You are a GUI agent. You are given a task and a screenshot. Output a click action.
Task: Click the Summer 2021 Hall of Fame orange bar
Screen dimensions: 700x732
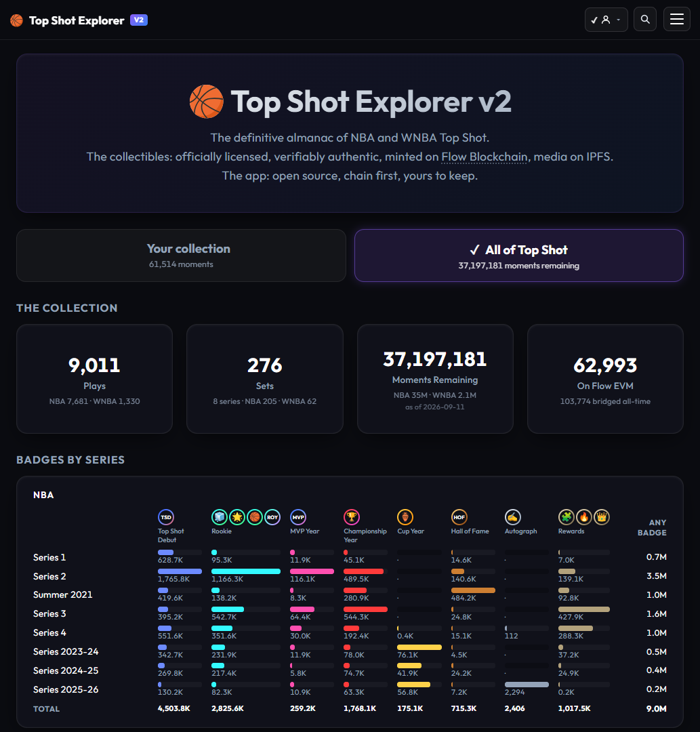pyautogui.click(x=473, y=590)
